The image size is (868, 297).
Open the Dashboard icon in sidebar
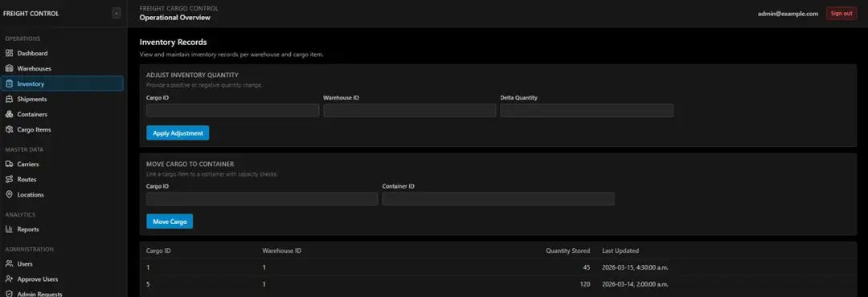click(9, 54)
